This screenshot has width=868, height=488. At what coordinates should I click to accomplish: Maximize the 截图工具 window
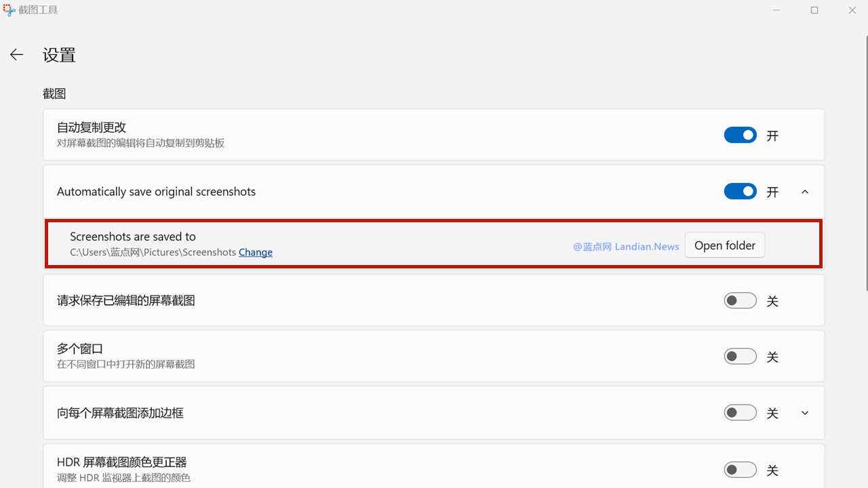pyautogui.click(x=814, y=10)
